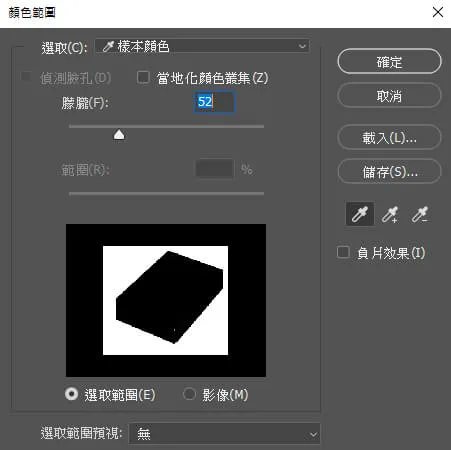Click the 載入(L)... button
Screen dimensions: 451x450
click(389, 137)
